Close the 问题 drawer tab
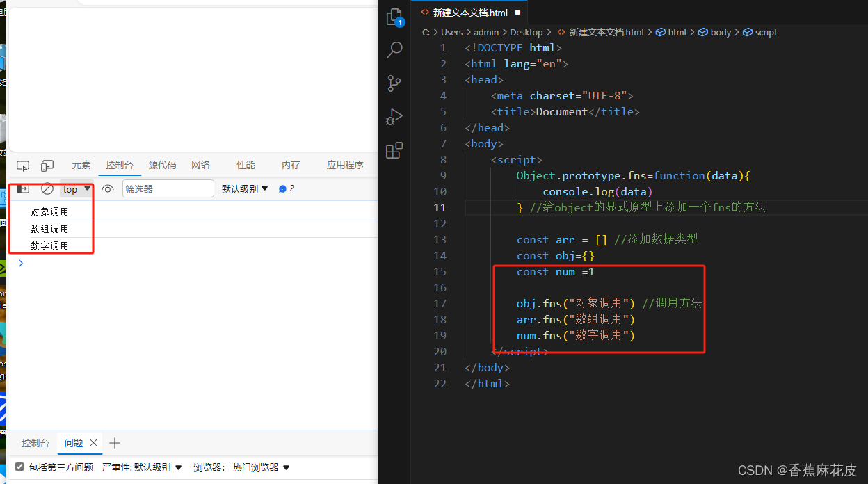 click(x=94, y=443)
